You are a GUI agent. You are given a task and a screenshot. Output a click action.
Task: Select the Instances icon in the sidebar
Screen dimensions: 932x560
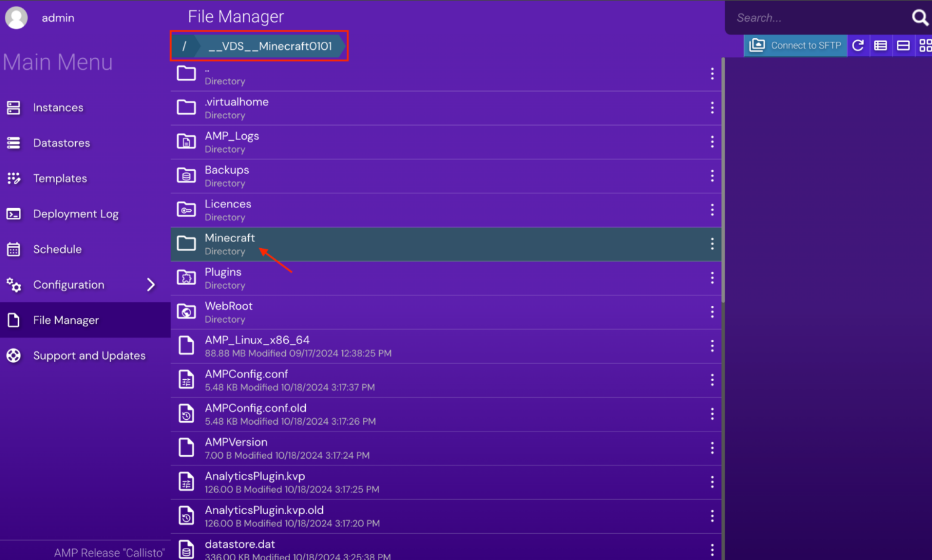(x=13, y=107)
